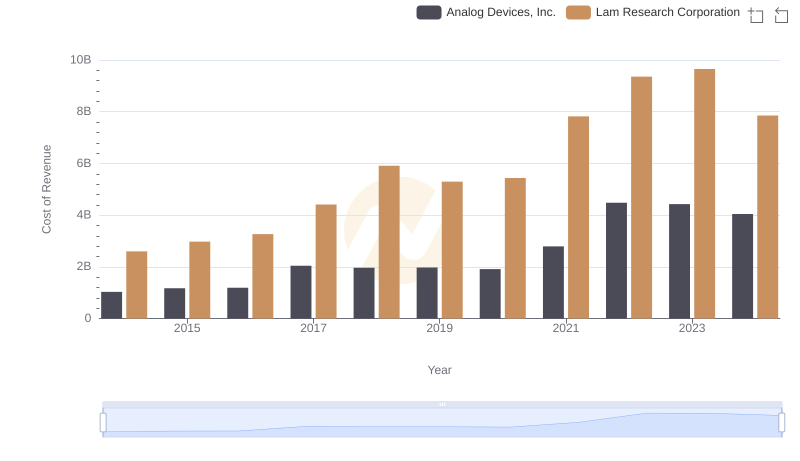Select Lam Research bar for 2022
Screen dimensions: 800x461
641,197
